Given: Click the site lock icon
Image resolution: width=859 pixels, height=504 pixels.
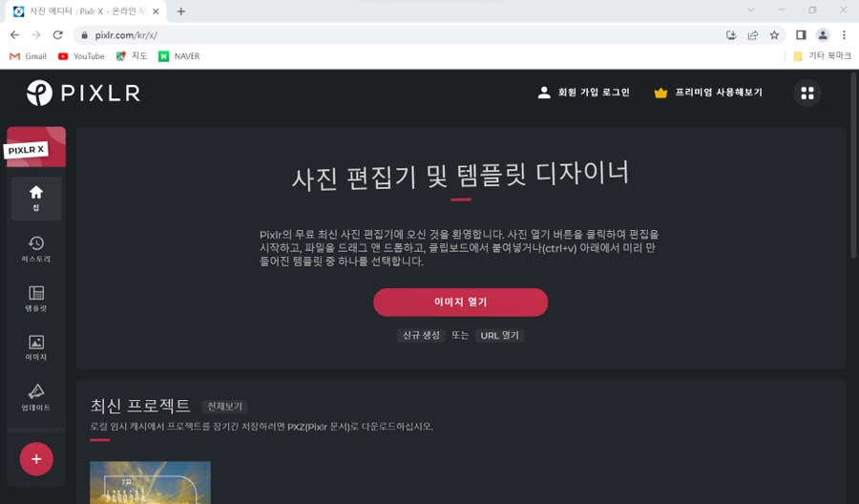Looking at the screenshot, I should click(x=84, y=35).
